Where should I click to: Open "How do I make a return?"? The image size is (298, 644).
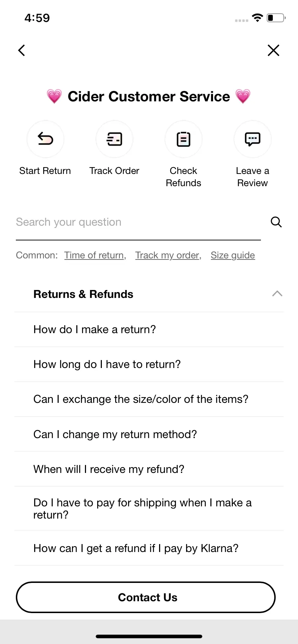pos(149,330)
